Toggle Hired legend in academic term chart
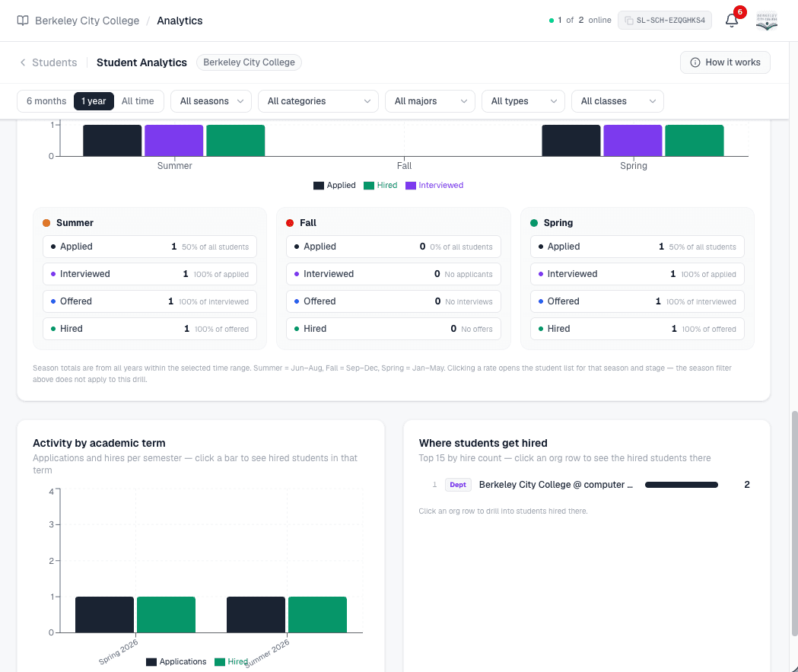This screenshot has width=798, height=672. pos(231,662)
